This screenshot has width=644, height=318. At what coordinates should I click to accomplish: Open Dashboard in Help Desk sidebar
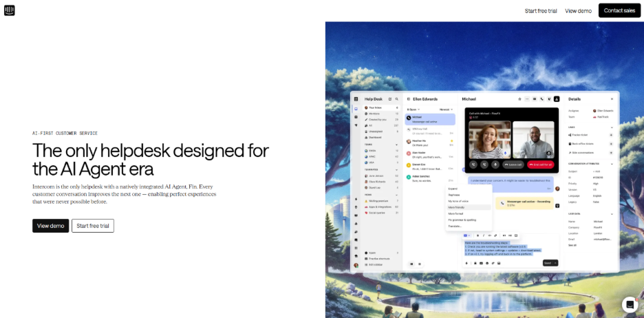382,137
